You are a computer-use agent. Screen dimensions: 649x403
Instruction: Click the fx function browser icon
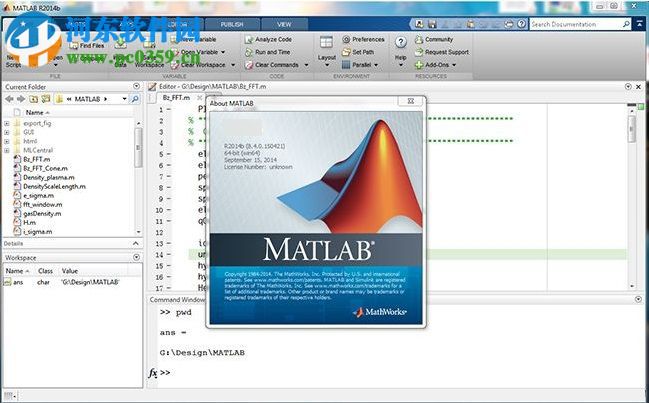(153, 373)
